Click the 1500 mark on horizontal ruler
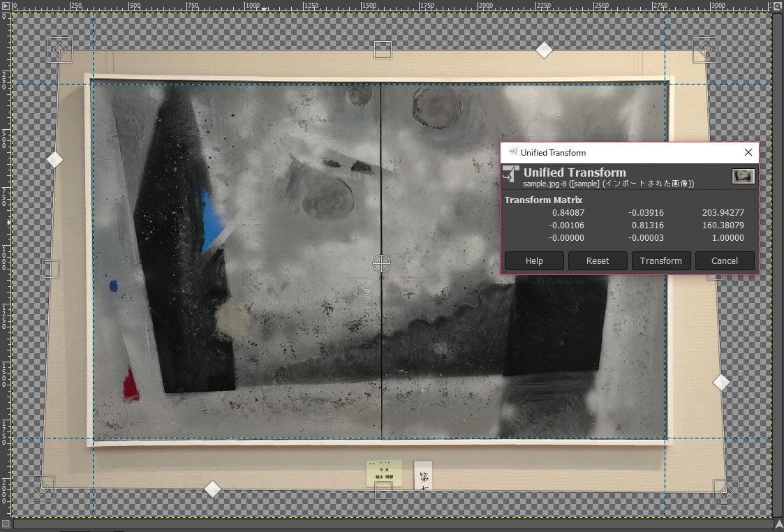The width and height of the screenshot is (784, 532). tap(369, 6)
